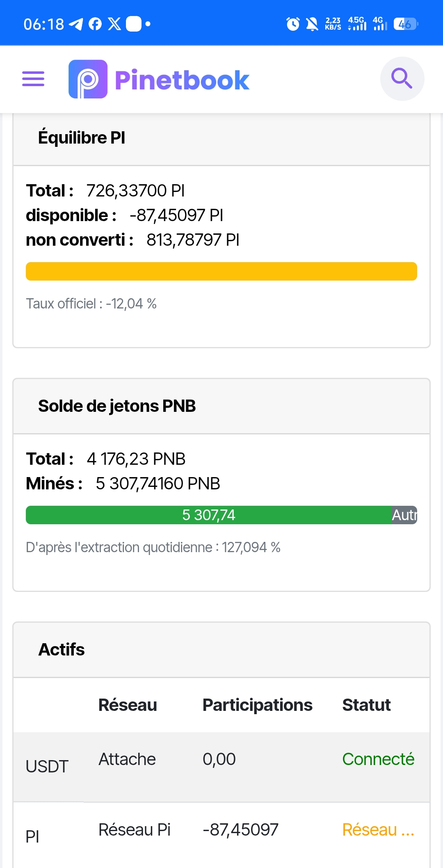
Task: Tap the battery indicator icon
Action: (406, 24)
